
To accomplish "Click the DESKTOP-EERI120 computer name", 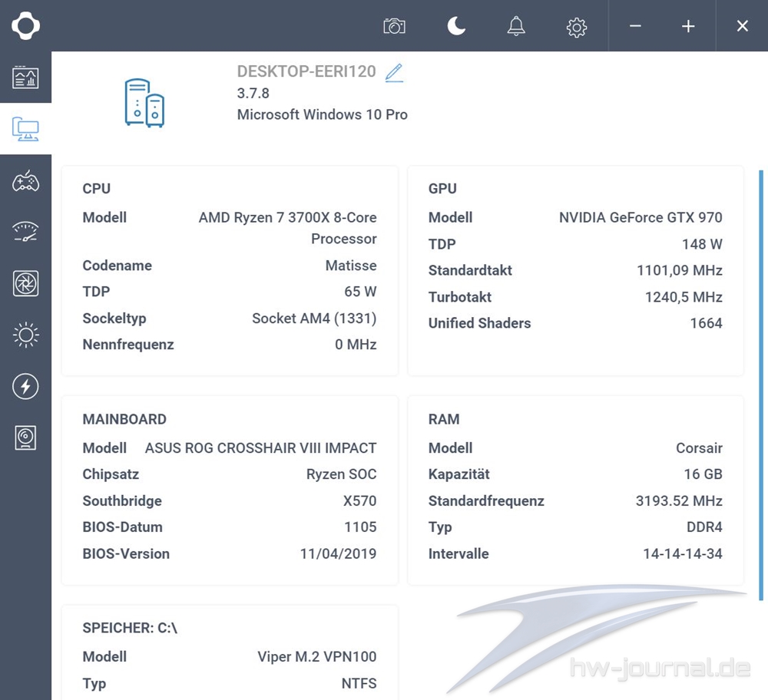I will 306,71.
